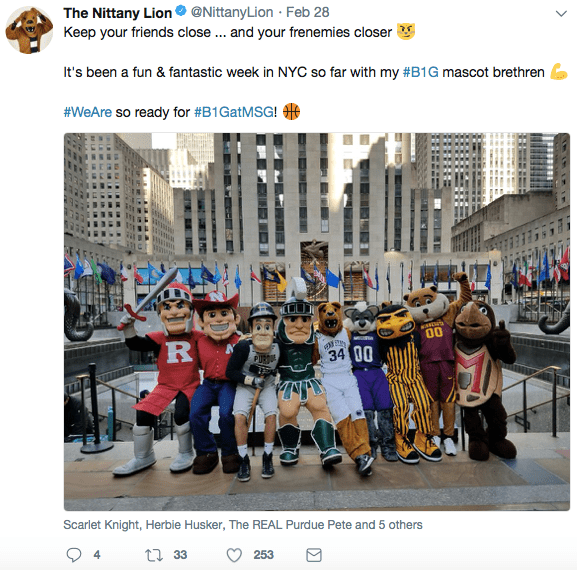Image resolution: width=577 pixels, height=570 pixels.
Task: Click the basketball emoji in tweet
Action: coord(291,111)
